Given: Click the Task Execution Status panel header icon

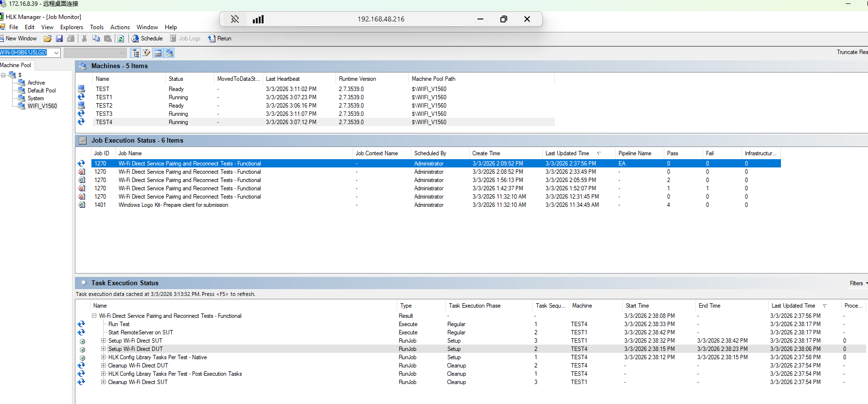Looking at the screenshot, I should (x=84, y=283).
